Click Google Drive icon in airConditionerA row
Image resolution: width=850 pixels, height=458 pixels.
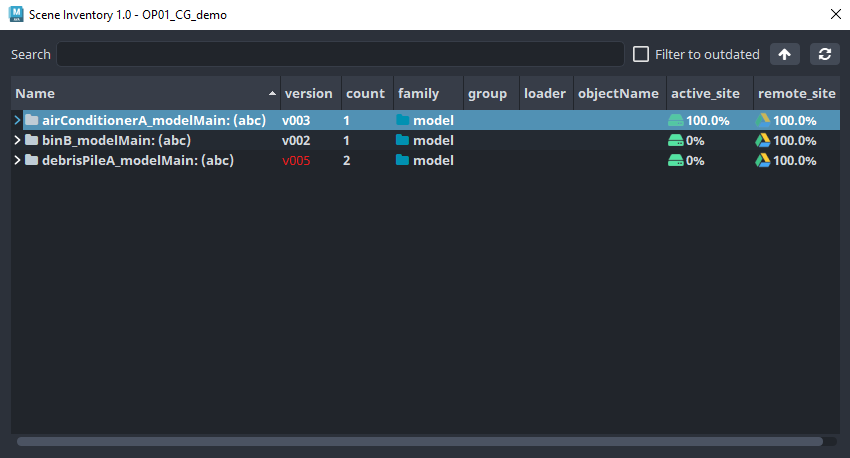763,120
